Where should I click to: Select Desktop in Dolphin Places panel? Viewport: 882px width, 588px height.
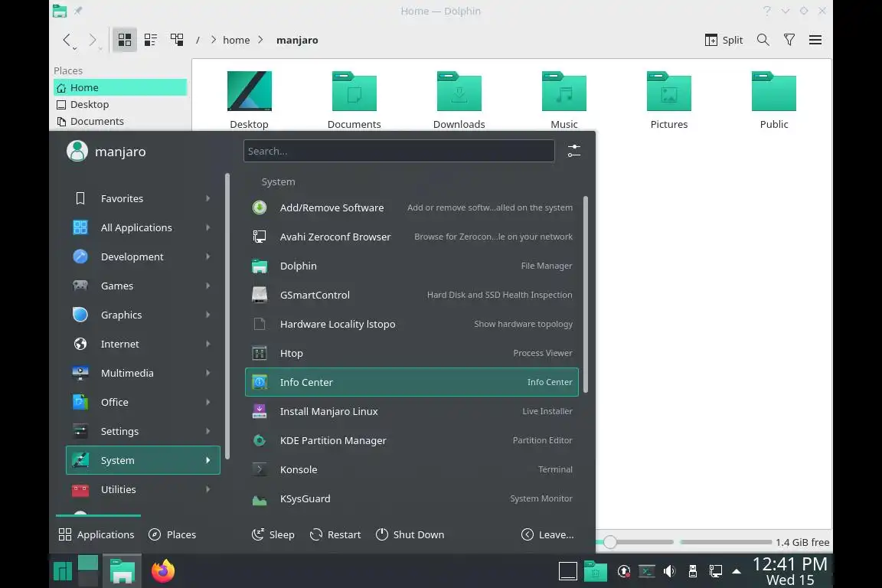point(120,105)
